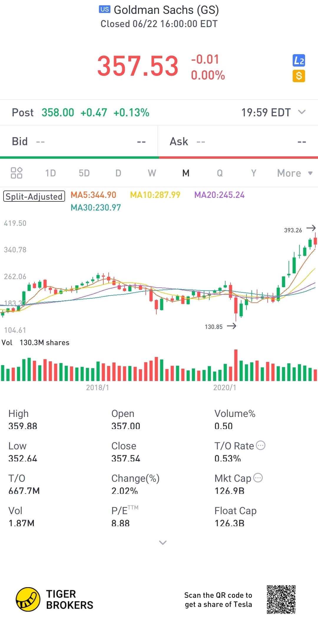Image resolution: width=318 pixels, height=644 pixels.
Task: Tap the T/O Rate value 0.53%
Action: [228, 458]
